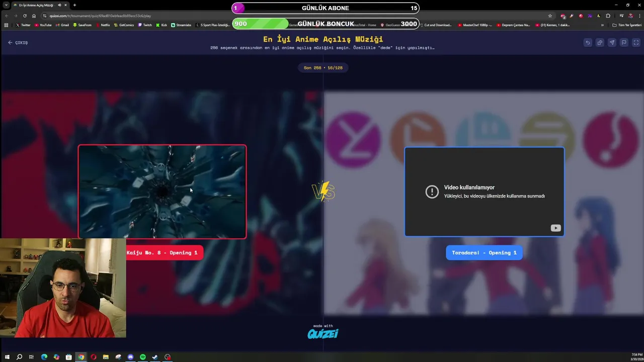The width and height of the screenshot is (644, 362).
Task: Open Tüm Yer İşaretleri folder
Action: pos(627,25)
